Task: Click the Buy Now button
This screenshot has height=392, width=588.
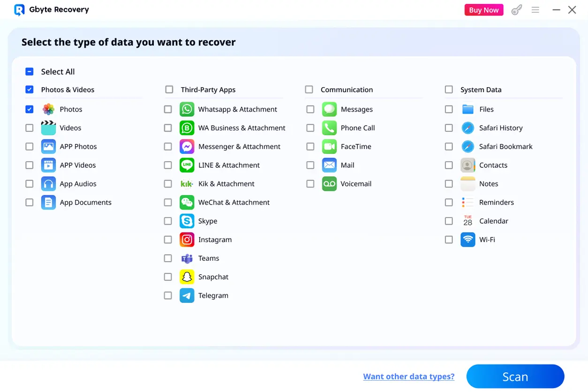Action: coord(483,10)
